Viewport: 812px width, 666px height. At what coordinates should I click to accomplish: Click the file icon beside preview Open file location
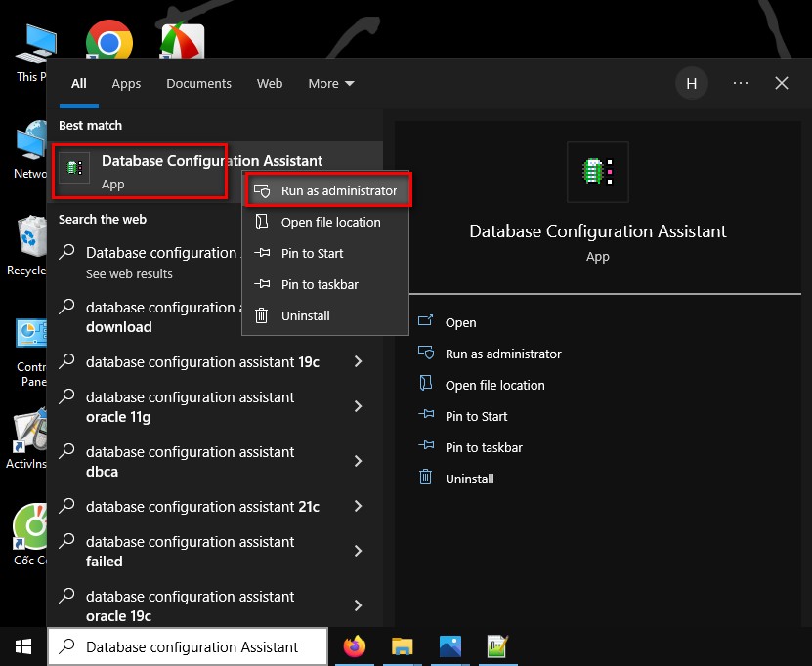(426, 383)
